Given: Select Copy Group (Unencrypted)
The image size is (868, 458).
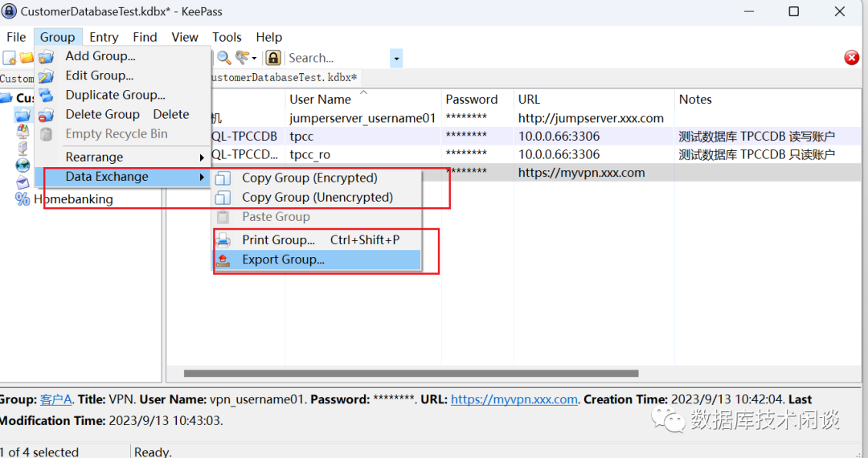Looking at the screenshot, I should click(x=317, y=197).
